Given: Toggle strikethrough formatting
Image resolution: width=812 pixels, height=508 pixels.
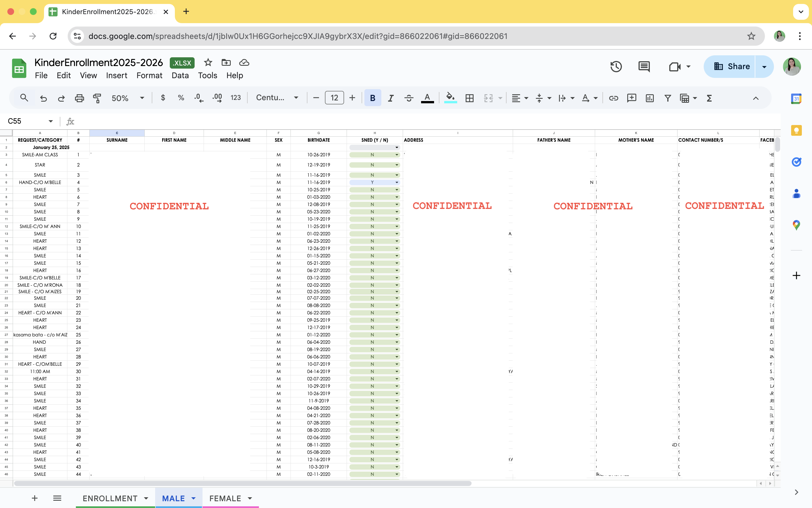Looking at the screenshot, I should pos(408,98).
